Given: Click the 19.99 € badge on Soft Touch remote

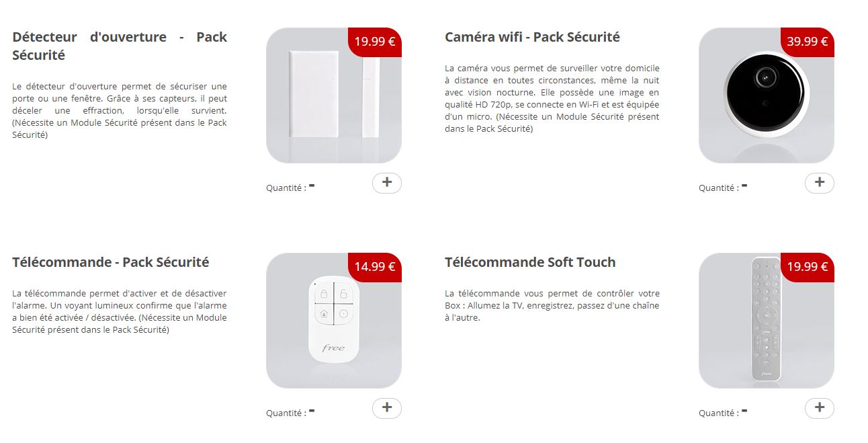Looking at the screenshot, I should 807,267.
